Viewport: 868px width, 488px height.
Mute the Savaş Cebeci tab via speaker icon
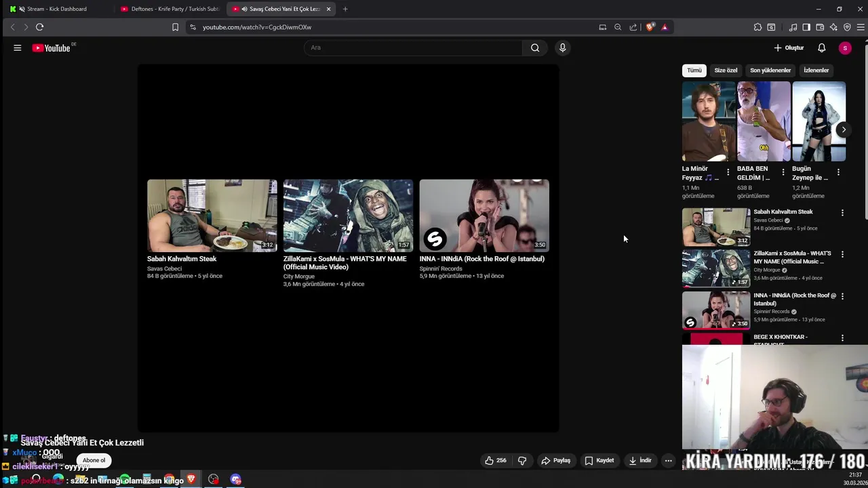coord(244,9)
